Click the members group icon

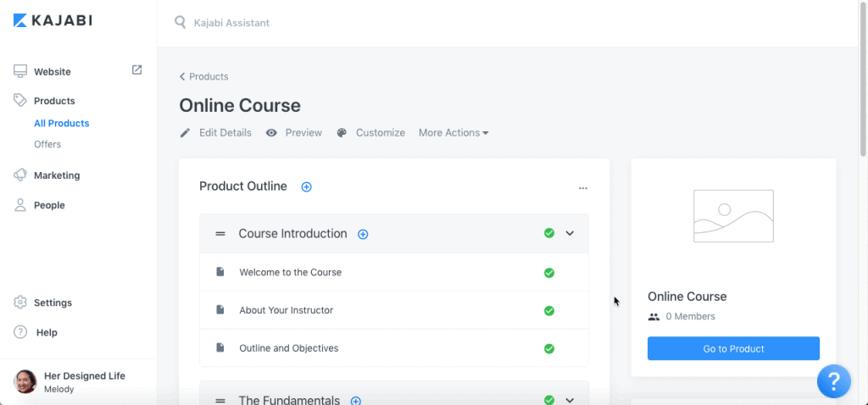(x=654, y=317)
